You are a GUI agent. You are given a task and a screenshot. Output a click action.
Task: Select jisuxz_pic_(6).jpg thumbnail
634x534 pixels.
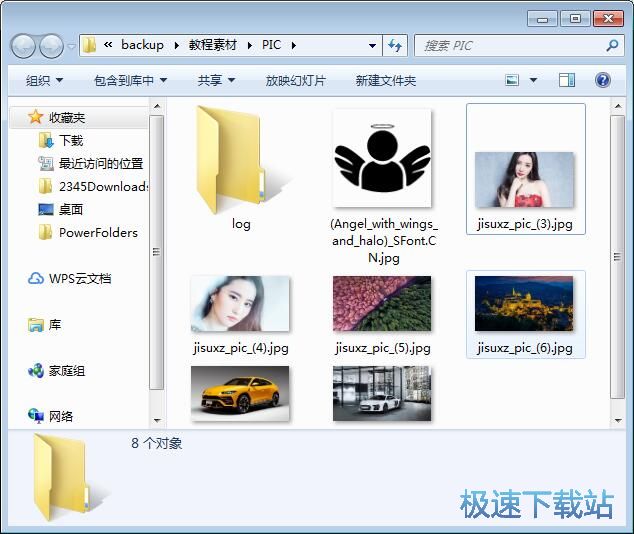point(524,304)
